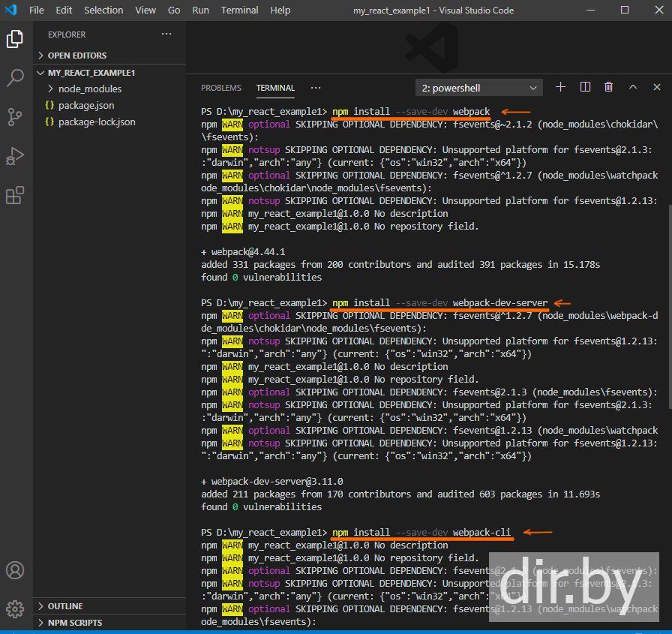Open the Manage gear settings
The width and height of the screenshot is (672, 634).
tap(15, 608)
